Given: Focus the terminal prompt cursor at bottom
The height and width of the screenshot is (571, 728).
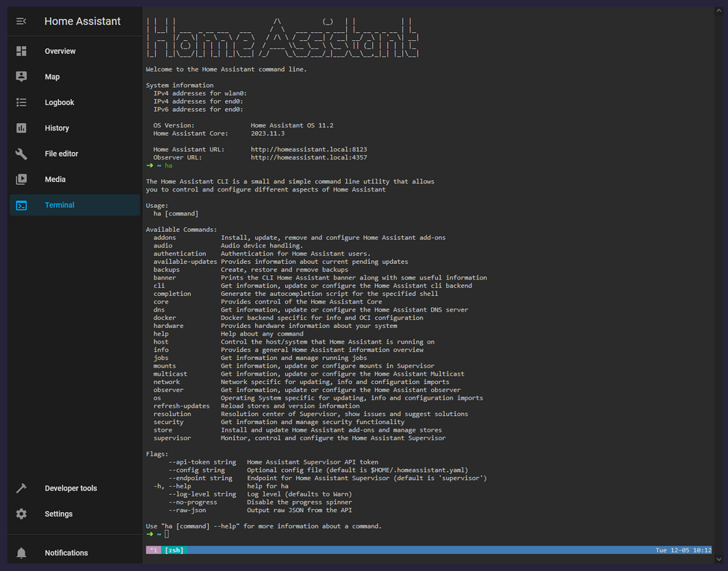Looking at the screenshot, I should click(167, 534).
